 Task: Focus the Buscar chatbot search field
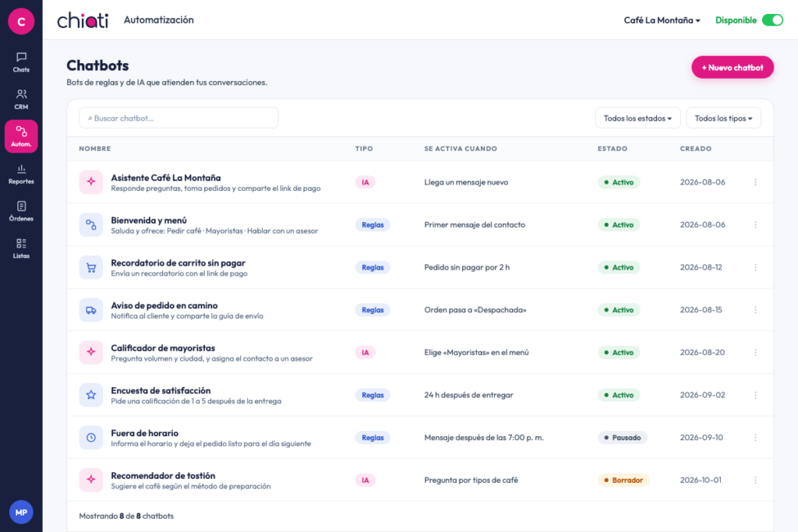tap(178, 118)
